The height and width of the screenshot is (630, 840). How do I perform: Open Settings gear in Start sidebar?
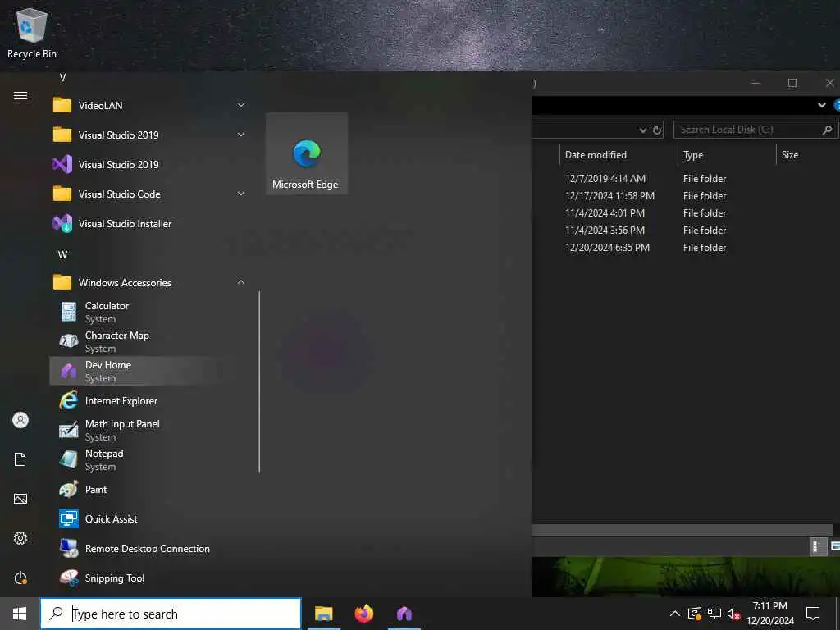21,538
